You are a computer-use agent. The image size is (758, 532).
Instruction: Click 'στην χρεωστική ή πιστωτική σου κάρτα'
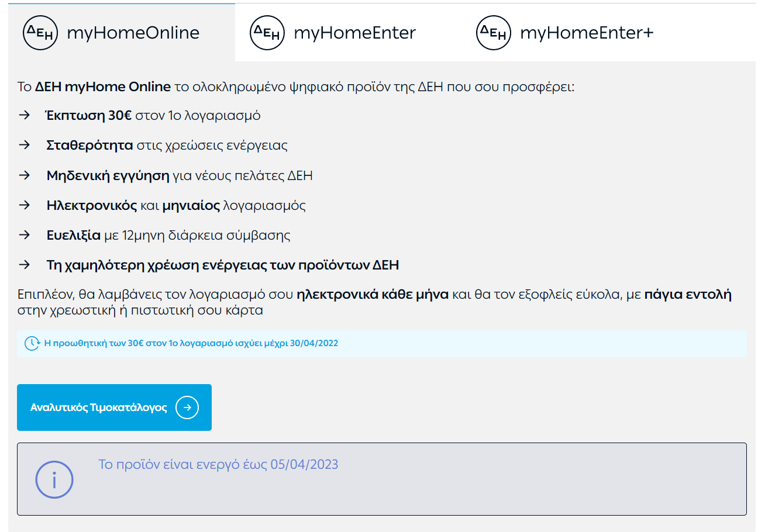[140, 310]
